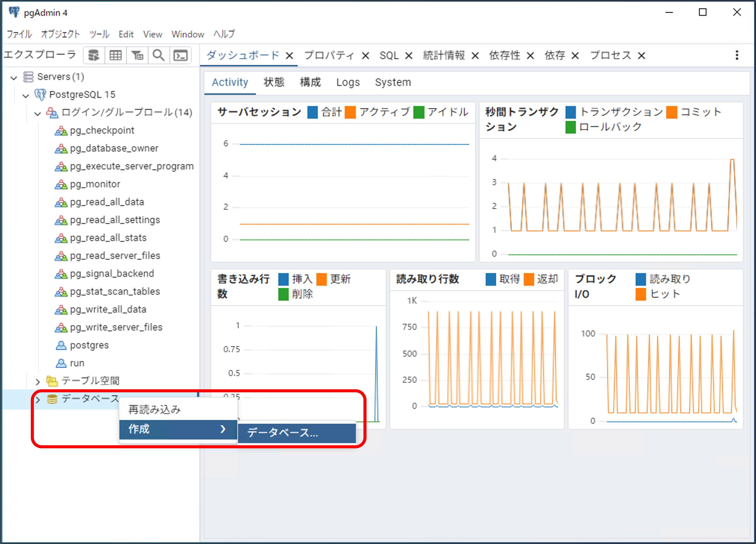The width and height of the screenshot is (756, 544).
Task: Click the Filtered Rows icon in toolbar
Action: click(137, 55)
